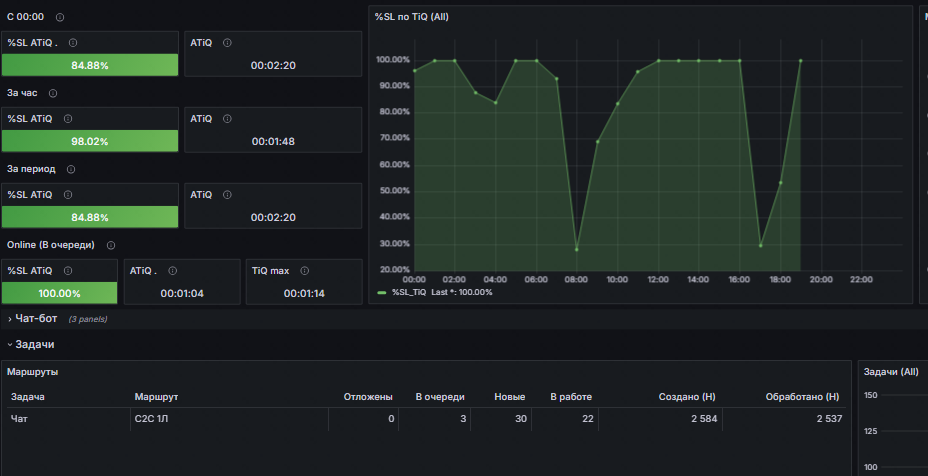
Task: Click info icon next to 'За период'
Action: click(x=70, y=169)
